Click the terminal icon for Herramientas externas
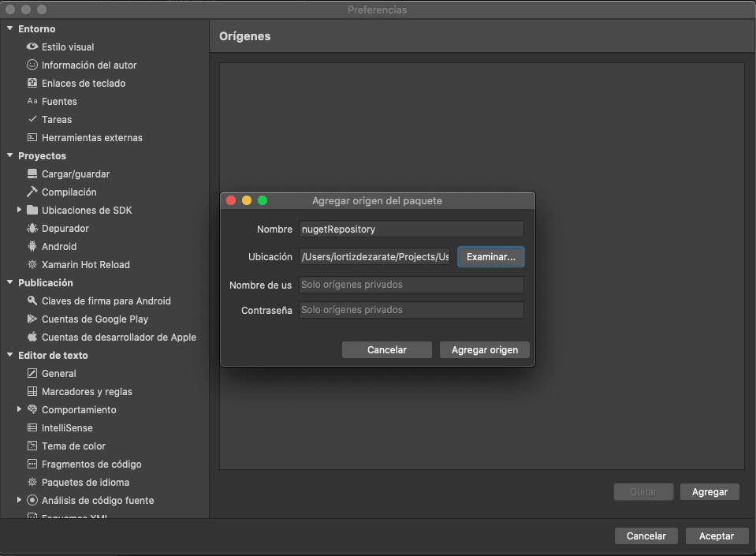Screen dimensions: 756x556 (32, 138)
